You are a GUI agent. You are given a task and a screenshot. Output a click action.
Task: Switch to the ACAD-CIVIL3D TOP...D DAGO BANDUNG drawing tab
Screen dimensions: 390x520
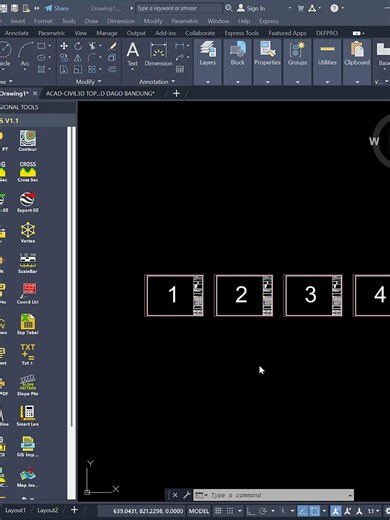pos(100,93)
